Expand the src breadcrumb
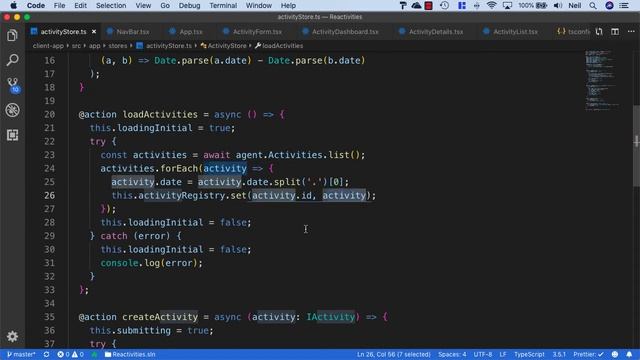This screenshot has height=360, width=640. tap(76, 46)
